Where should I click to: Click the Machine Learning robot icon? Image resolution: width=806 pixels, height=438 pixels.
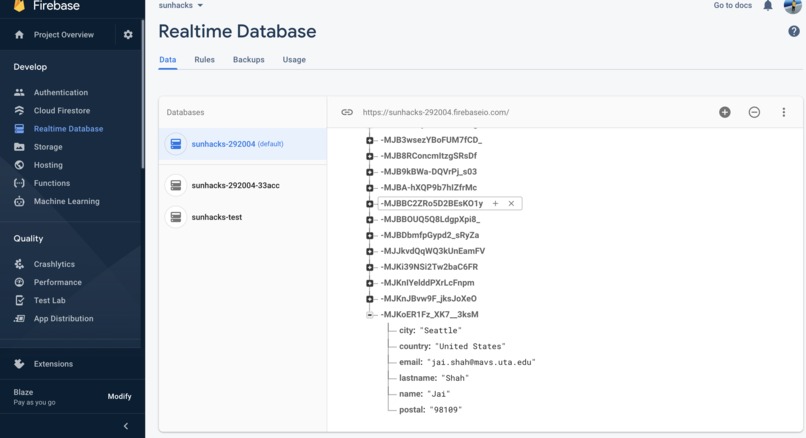coord(19,202)
